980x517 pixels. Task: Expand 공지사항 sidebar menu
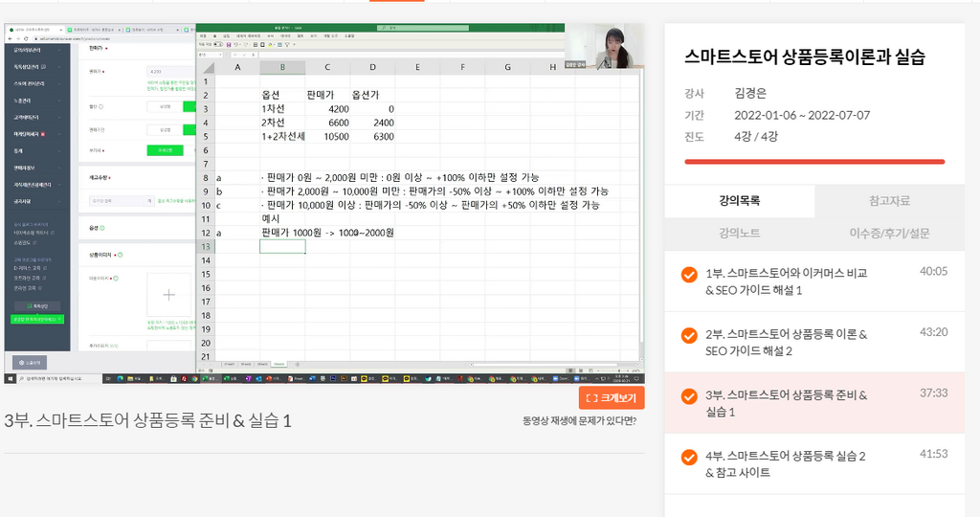pyautogui.click(x=37, y=201)
